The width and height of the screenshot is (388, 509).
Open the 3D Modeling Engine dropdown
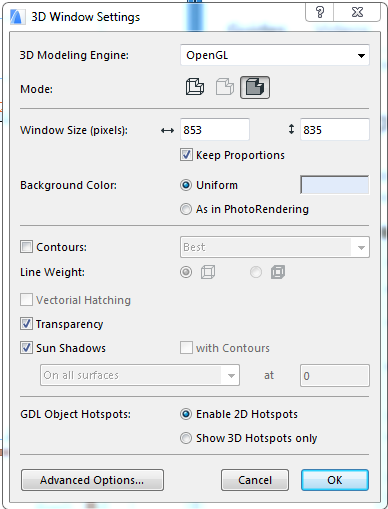point(275,55)
